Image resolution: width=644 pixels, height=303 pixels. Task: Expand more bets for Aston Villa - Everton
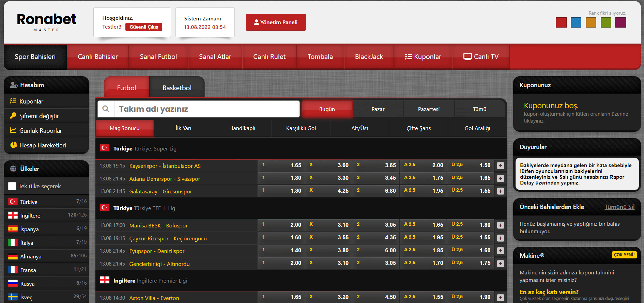pos(500,298)
